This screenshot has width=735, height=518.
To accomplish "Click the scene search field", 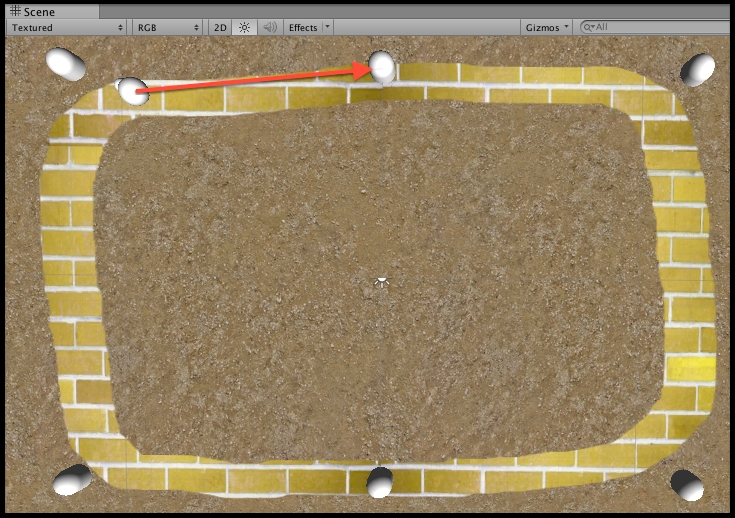I will [x=656, y=27].
